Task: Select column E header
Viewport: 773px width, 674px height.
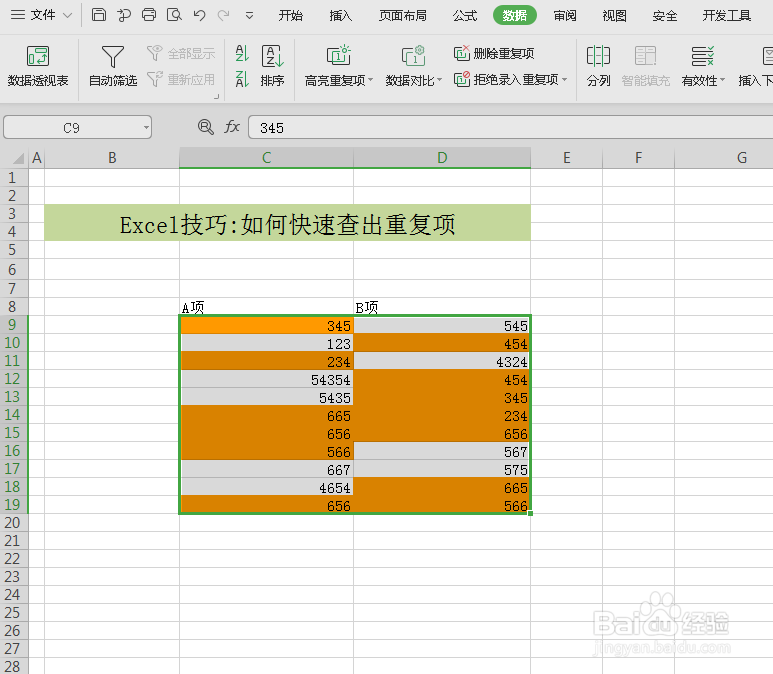Action: 566,158
